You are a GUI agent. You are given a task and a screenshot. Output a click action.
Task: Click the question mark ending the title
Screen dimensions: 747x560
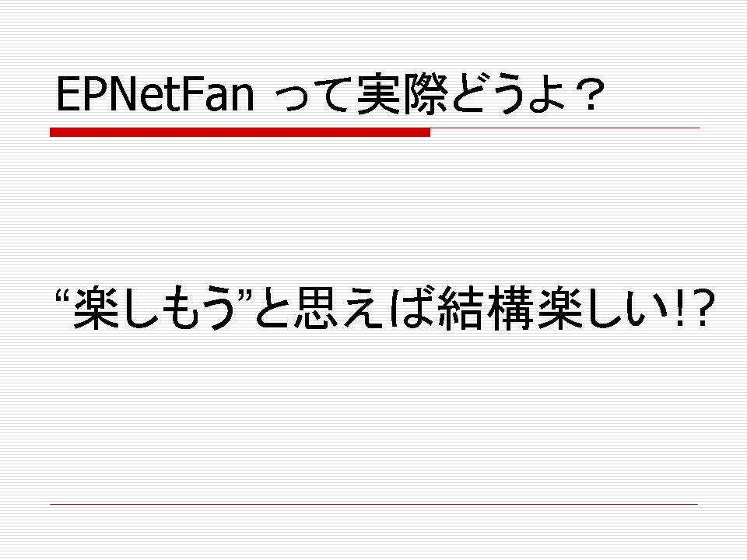tap(591, 94)
